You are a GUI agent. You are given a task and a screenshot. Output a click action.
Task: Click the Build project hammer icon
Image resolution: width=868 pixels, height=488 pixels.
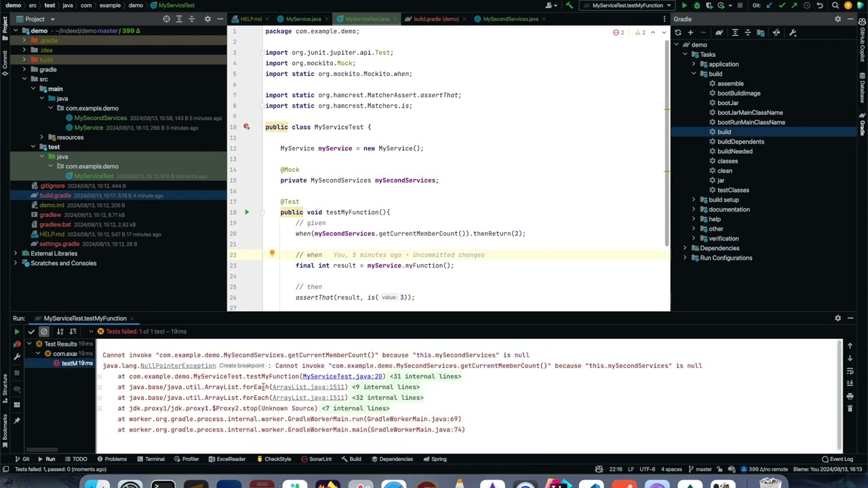coord(569,5)
